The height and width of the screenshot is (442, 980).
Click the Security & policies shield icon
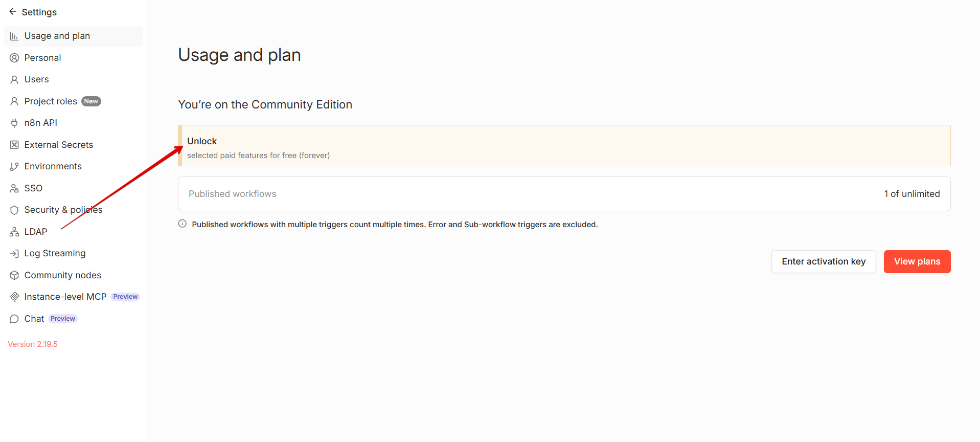(x=14, y=210)
